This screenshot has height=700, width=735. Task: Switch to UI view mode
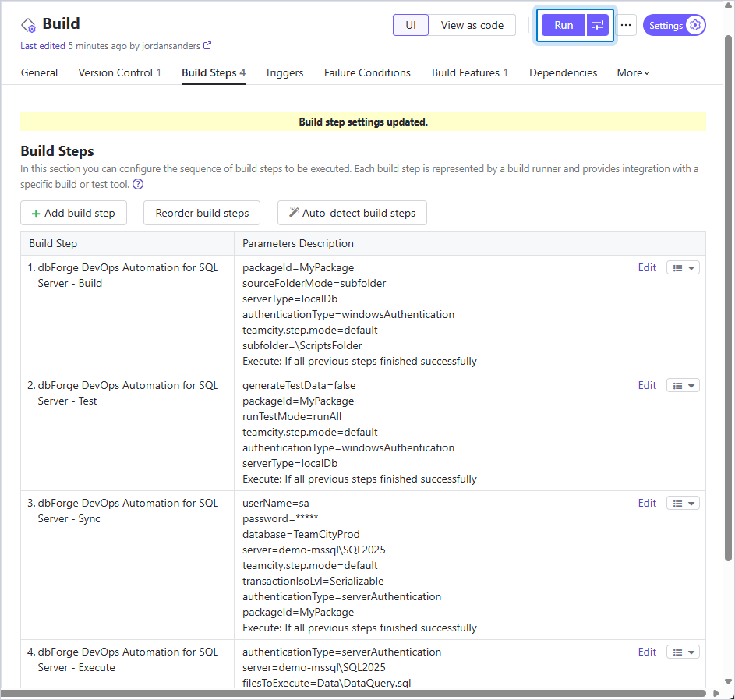[x=411, y=25]
